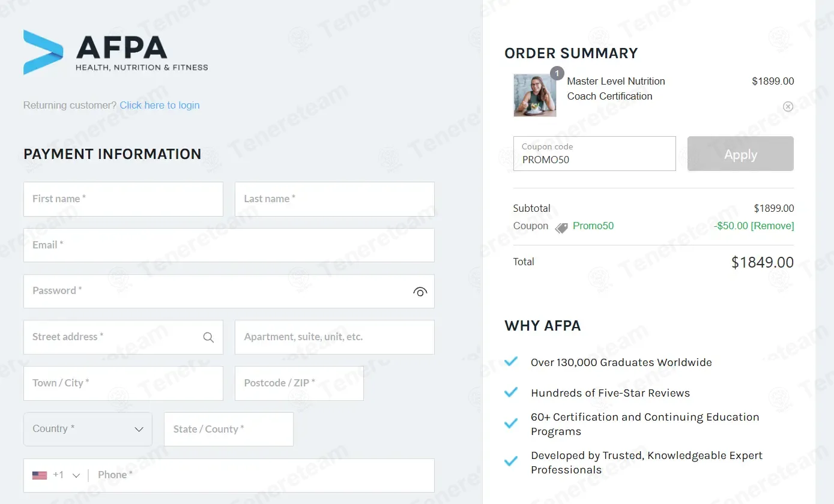The image size is (834, 504).
Task: Click the Apply coupon button
Action: coord(740,154)
